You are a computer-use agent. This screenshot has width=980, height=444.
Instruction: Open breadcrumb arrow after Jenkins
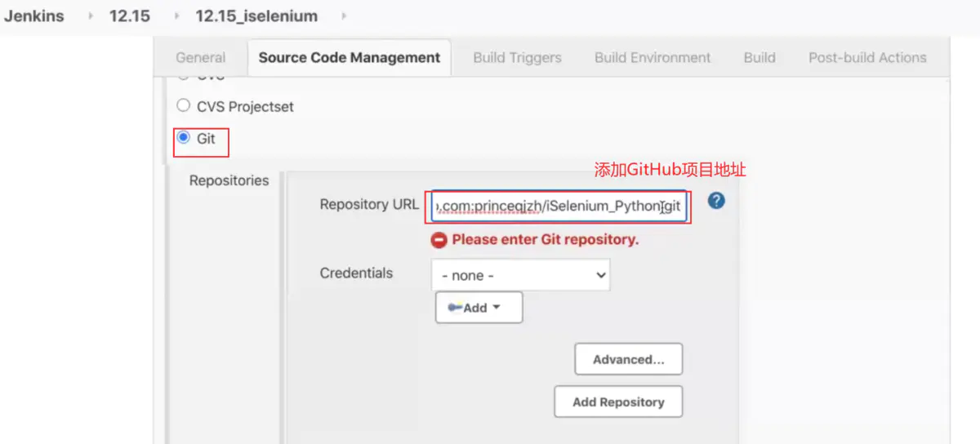[x=90, y=16]
